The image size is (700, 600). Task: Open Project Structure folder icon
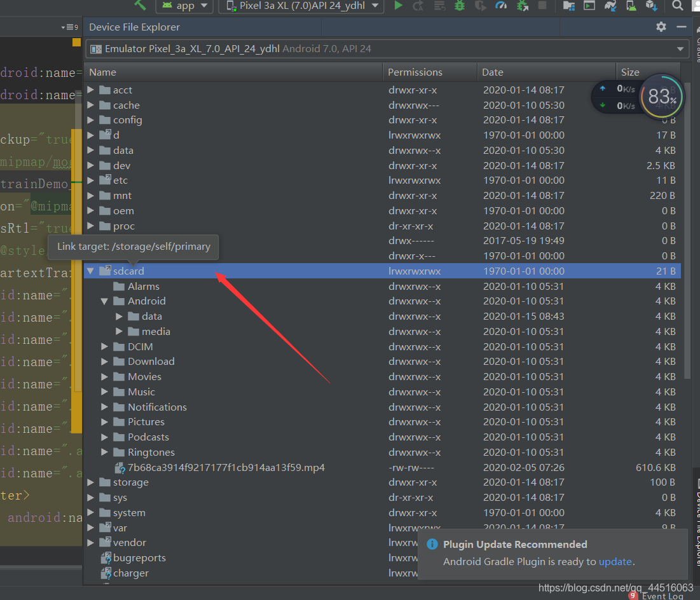tap(569, 5)
